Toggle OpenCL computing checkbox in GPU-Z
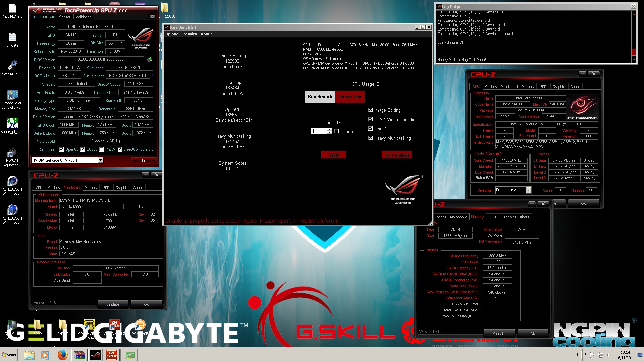The width and height of the screenshot is (644, 362). [62, 149]
